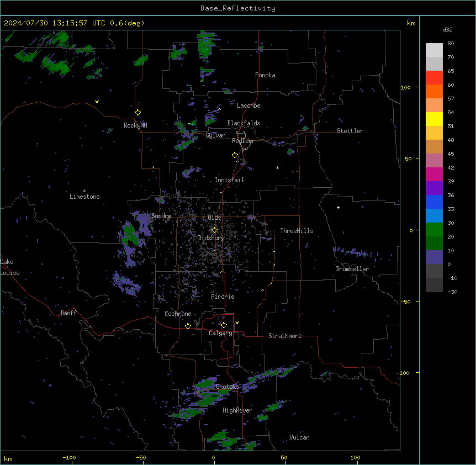Click the Blackfalds city label
This screenshot has width=476, height=465.
click(x=244, y=123)
